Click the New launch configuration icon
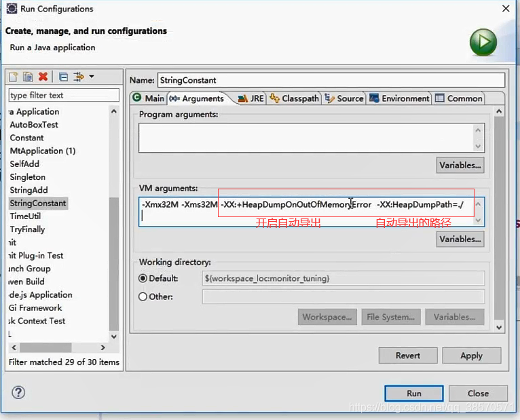Viewport: 520px width, 420px height. pyautogui.click(x=14, y=77)
